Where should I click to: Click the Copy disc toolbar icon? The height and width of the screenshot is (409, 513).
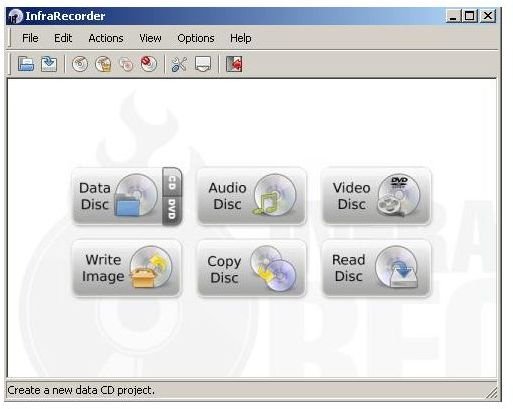126,64
